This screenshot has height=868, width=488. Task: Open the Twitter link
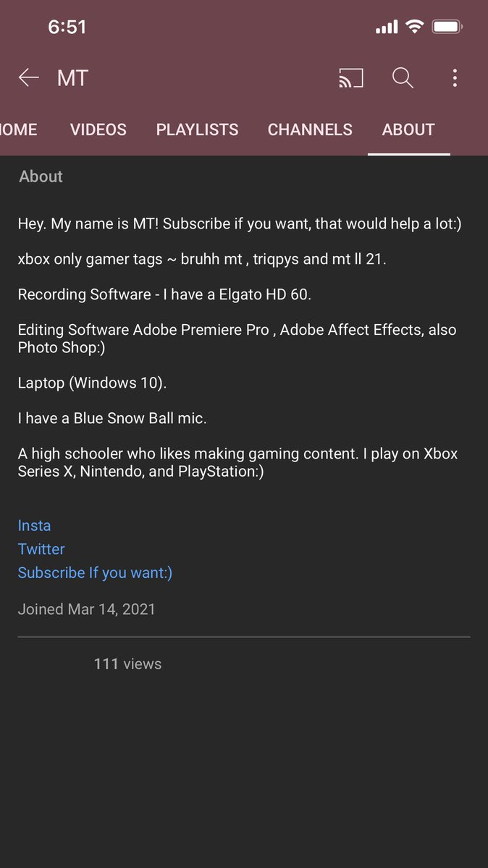coord(41,549)
